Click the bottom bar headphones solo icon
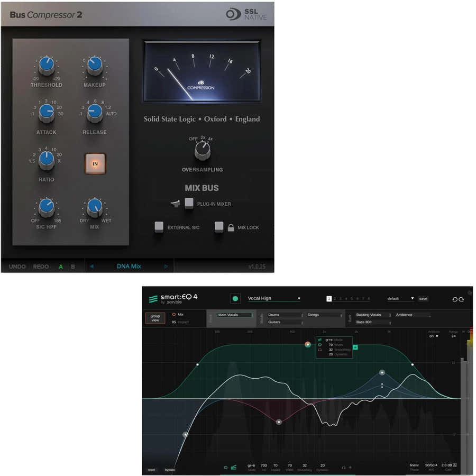This screenshot has height=476, width=476. 343,468
